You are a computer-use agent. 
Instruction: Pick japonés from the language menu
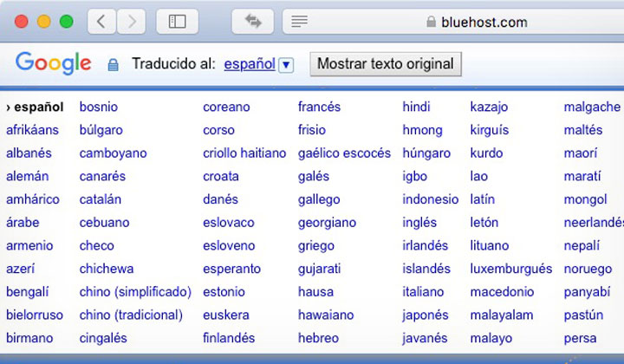coord(426,315)
